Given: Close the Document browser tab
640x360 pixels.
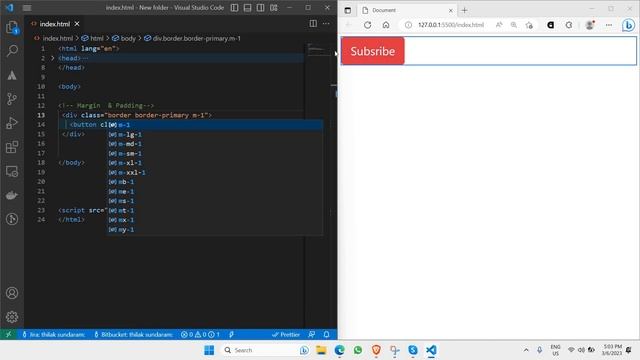Looking at the screenshot, I should [451, 10].
